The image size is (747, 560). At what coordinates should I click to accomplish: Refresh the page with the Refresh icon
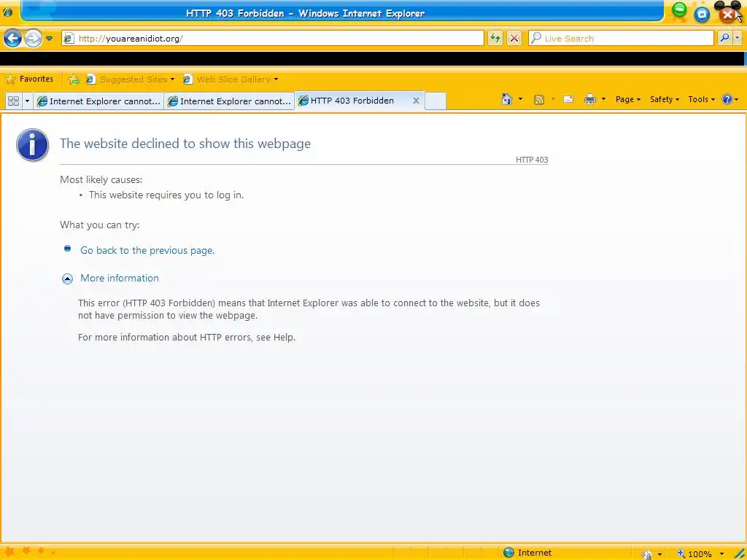[495, 38]
